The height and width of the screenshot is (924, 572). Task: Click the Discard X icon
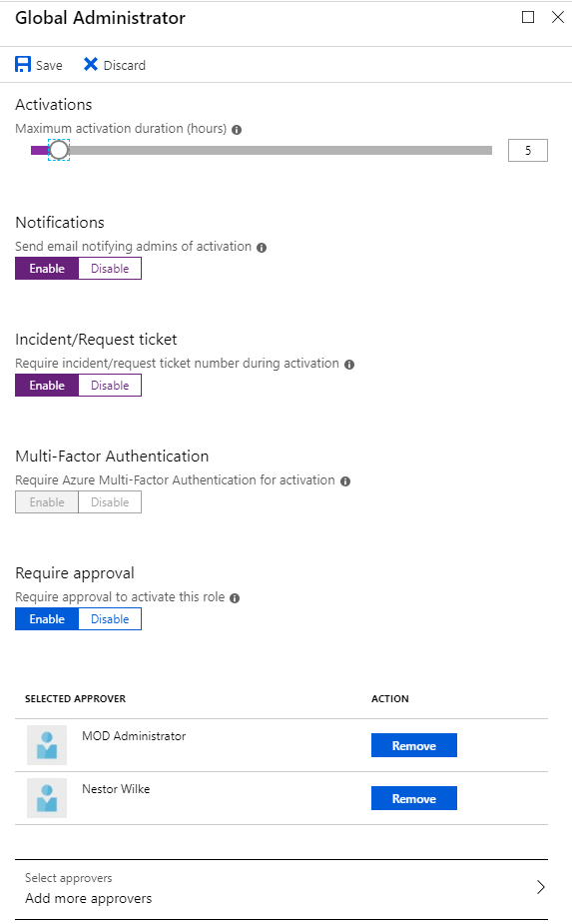90,64
